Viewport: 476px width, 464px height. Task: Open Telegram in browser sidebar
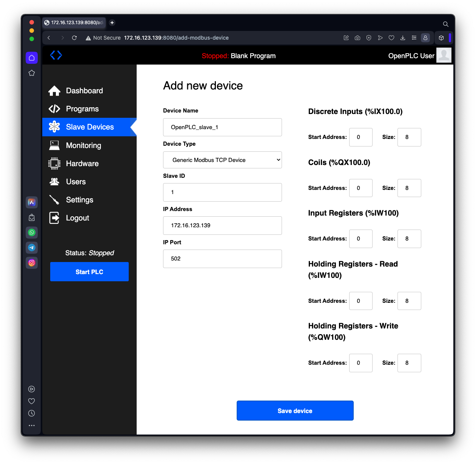[x=32, y=248]
